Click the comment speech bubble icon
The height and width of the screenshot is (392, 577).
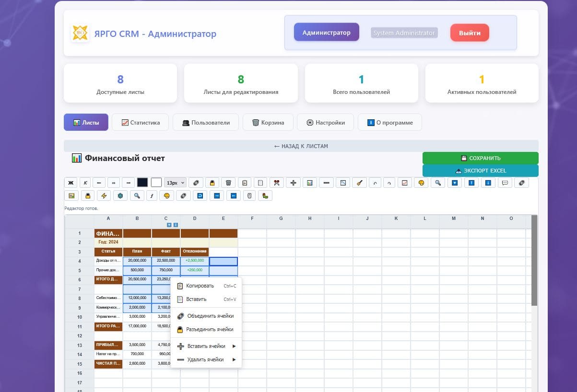point(505,183)
